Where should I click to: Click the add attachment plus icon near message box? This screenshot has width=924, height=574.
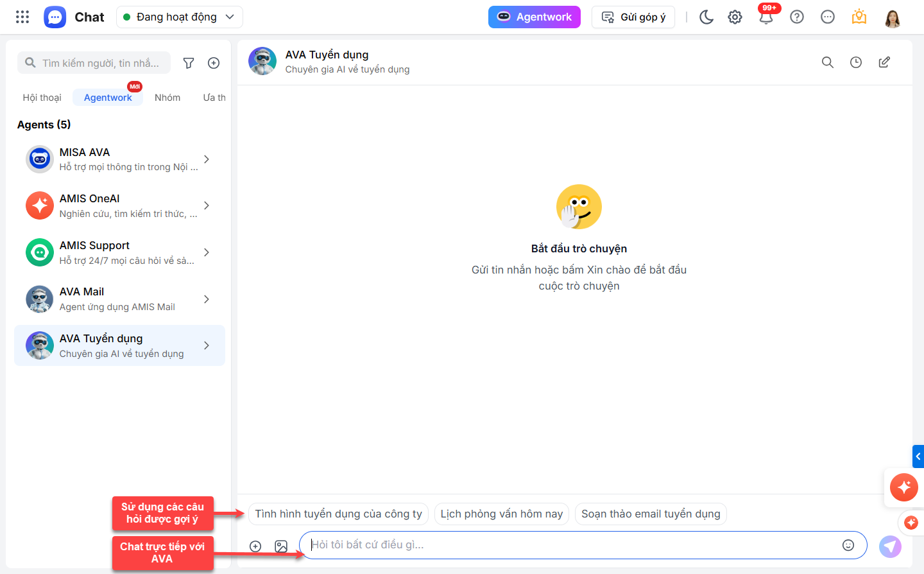point(255,546)
